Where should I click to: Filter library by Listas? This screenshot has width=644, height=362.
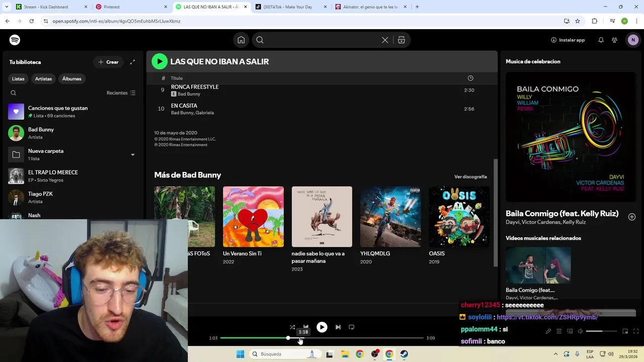point(18,79)
